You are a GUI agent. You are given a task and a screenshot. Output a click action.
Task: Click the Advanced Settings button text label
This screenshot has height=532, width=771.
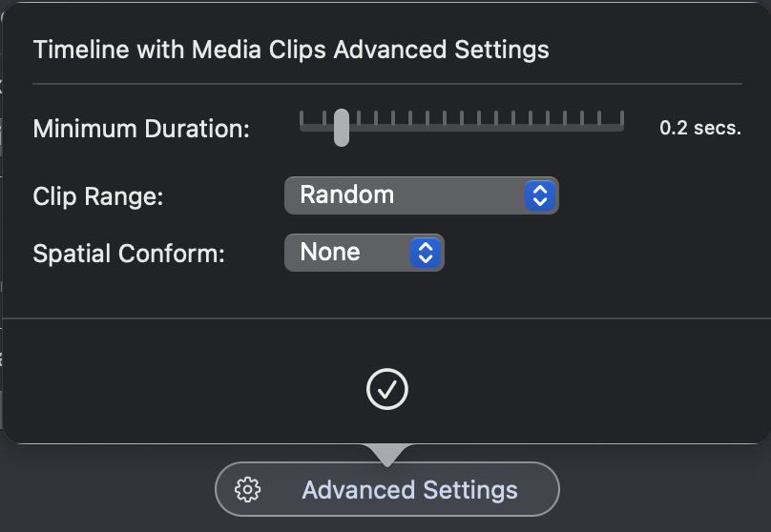tap(410, 490)
